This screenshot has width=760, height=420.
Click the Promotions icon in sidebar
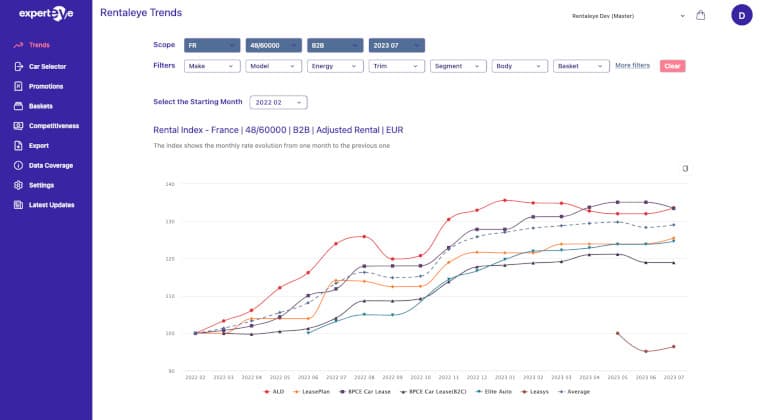pos(18,86)
